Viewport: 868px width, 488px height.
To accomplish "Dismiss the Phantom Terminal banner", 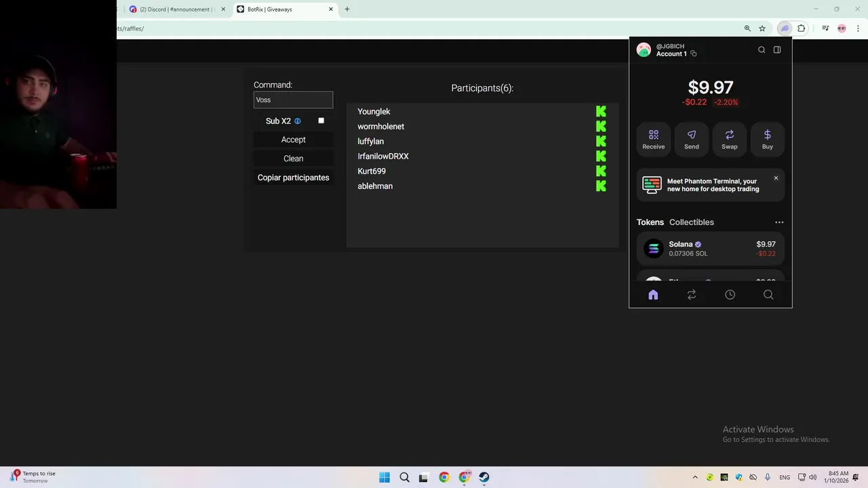I will point(776,178).
